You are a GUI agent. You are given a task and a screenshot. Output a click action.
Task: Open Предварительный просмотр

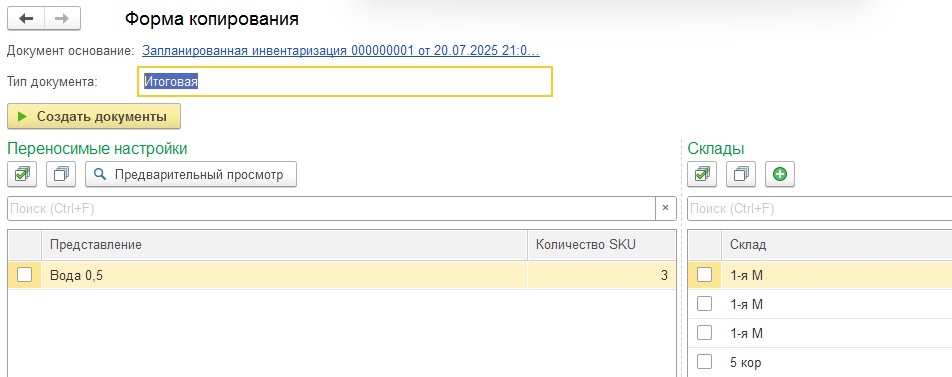click(191, 175)
